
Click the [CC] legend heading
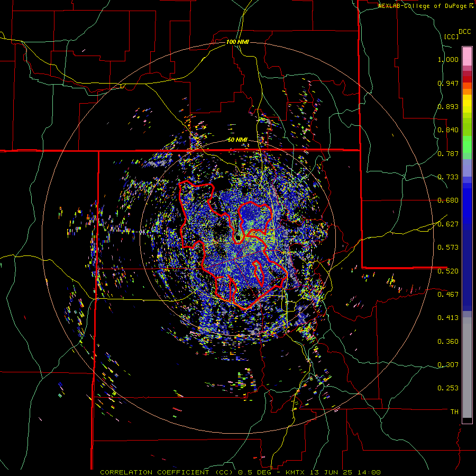[451, 36]
